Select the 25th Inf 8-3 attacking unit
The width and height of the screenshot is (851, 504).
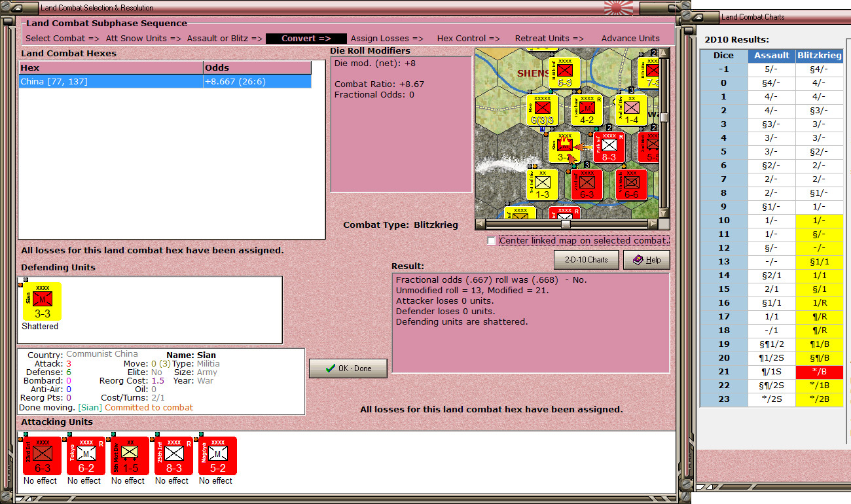click(x=173, y=456)
